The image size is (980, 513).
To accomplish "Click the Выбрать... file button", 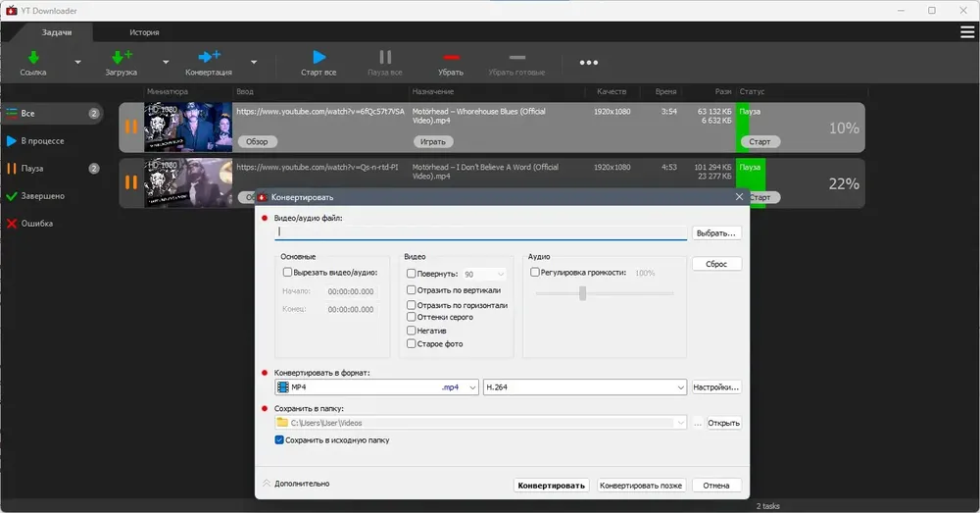I will tap(716, 233).
